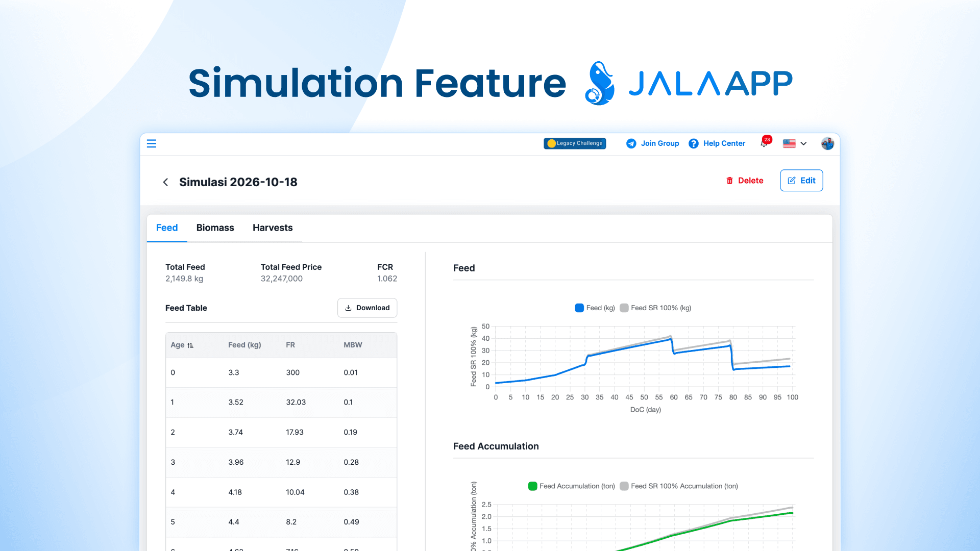The width and height of the screenshot is (980, 551).
Task: Click the Delete button
Action: [x=745, y=181]
